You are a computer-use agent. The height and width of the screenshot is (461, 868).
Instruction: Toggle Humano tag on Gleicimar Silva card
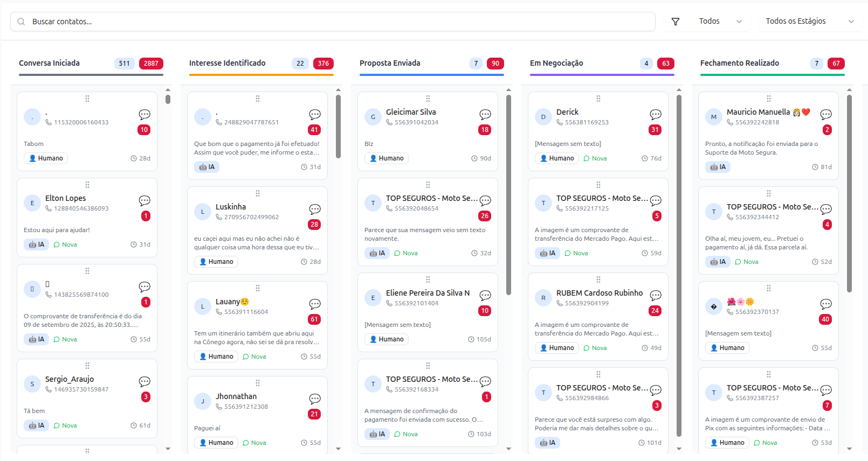point(387,158)
